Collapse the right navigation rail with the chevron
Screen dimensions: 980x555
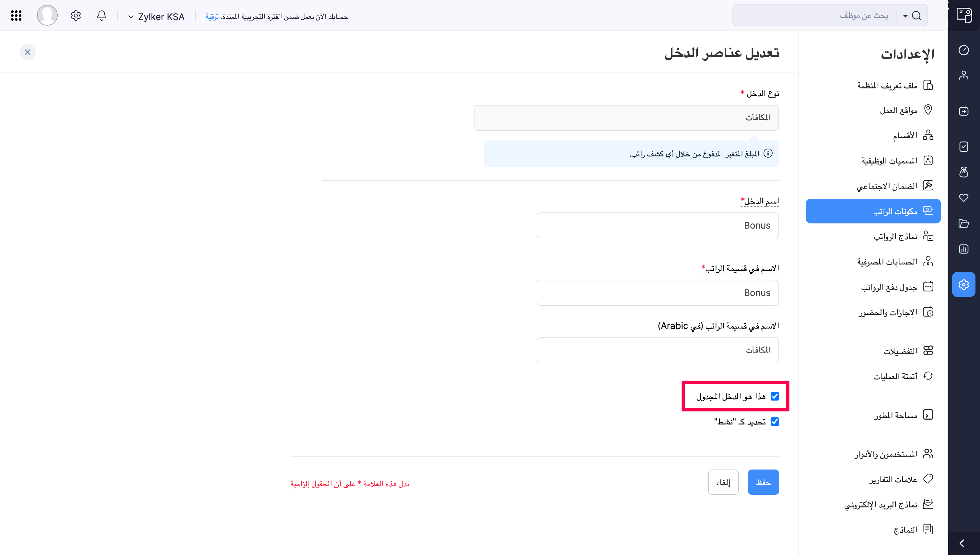coord(962,543)
